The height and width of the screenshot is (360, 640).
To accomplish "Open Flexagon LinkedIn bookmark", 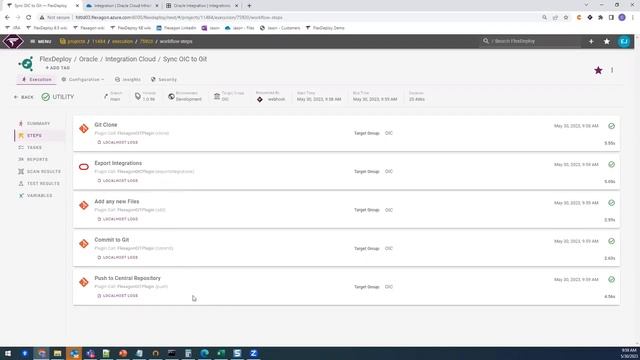I will click(x=176, y=28).
